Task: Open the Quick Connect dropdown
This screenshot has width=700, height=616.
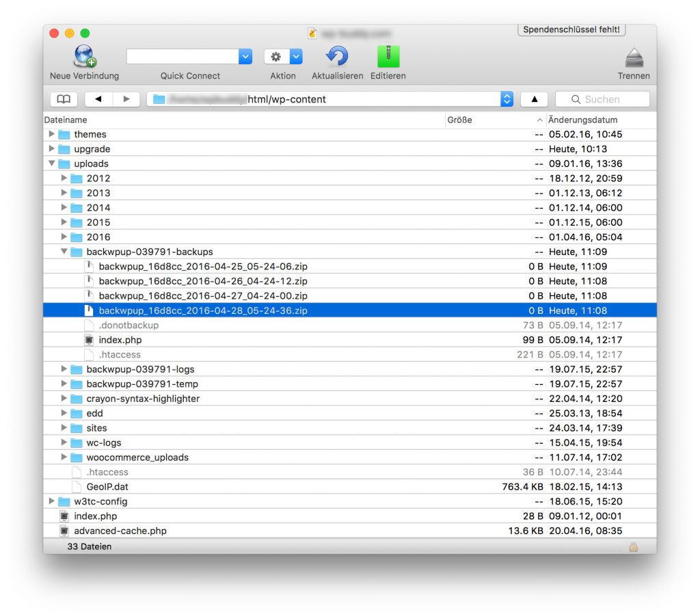Action: tap(245, 56)
